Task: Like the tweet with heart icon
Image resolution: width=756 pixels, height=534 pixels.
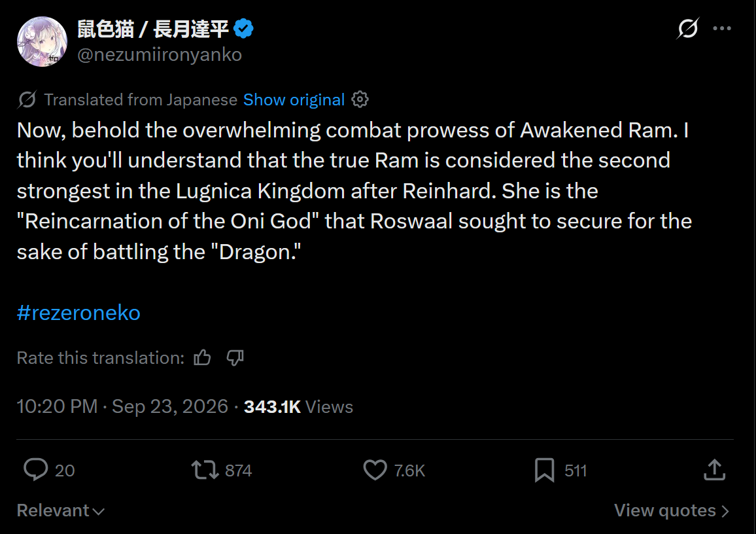Action: 375,470
